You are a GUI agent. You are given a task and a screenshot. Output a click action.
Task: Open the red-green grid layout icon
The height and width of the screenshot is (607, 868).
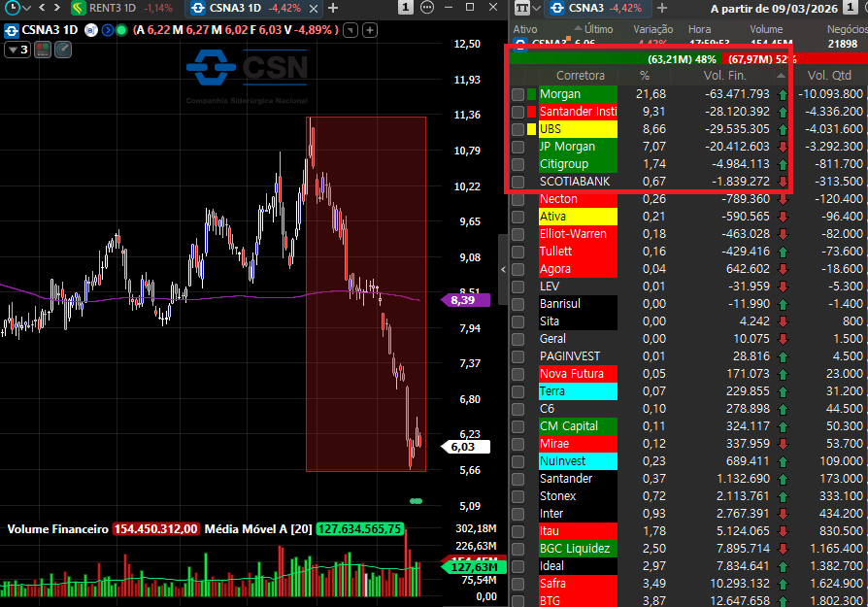coord(43,50)
